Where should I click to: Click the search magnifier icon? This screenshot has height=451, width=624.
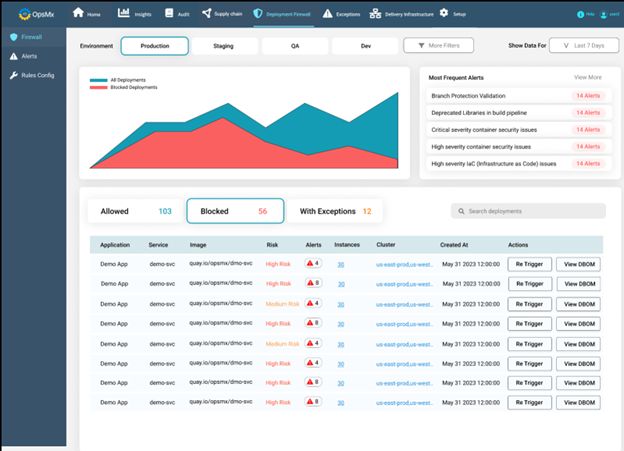pos(461,211)
